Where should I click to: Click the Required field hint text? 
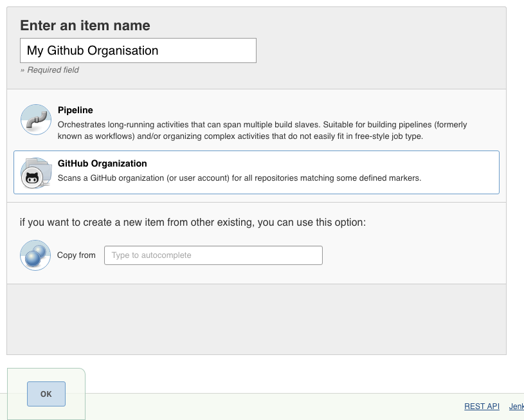[x=50, y=70]
